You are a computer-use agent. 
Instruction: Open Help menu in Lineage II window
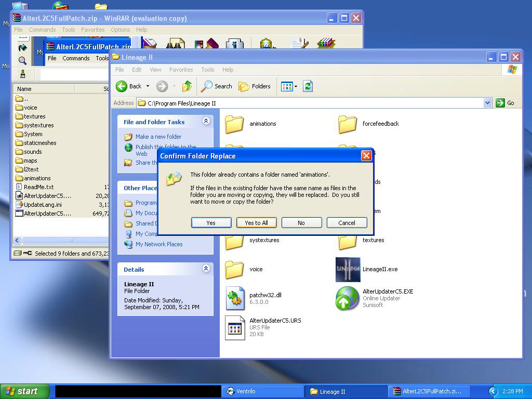(228, 70)
